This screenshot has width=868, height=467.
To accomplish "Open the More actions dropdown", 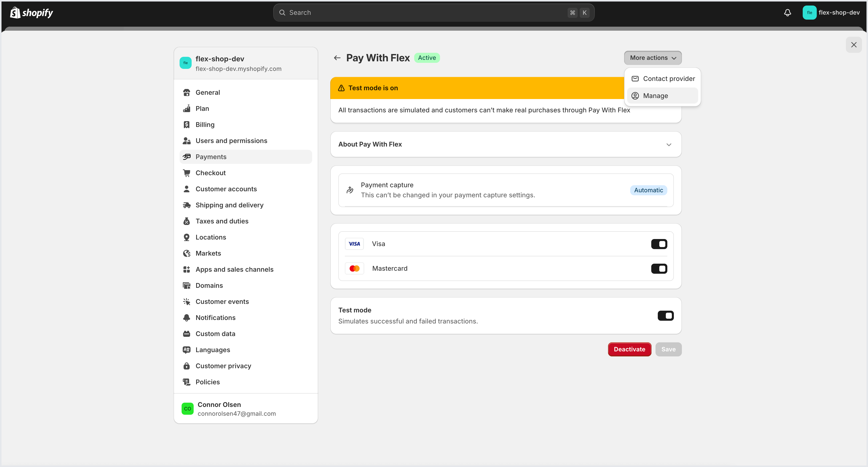I will (x=653, y=58).
